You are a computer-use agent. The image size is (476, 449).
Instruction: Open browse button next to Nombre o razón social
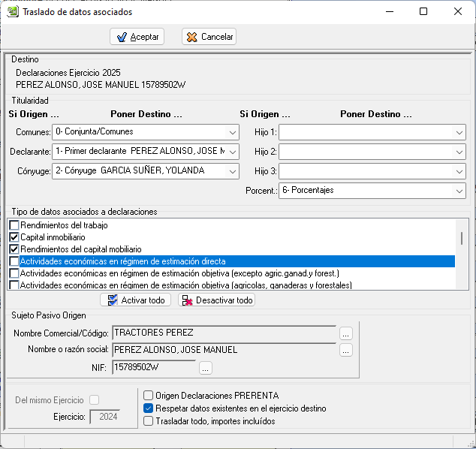pyautogui.click(x=345, y=350)
